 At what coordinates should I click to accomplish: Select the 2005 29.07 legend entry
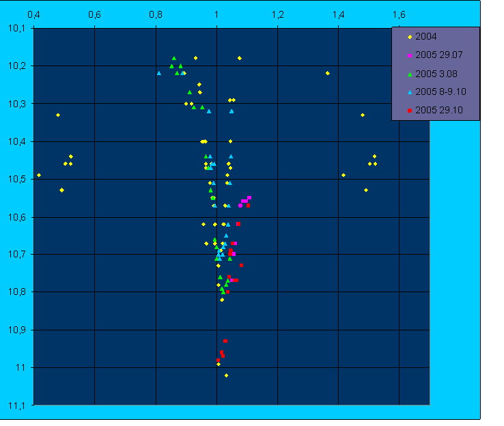(435, 55)
